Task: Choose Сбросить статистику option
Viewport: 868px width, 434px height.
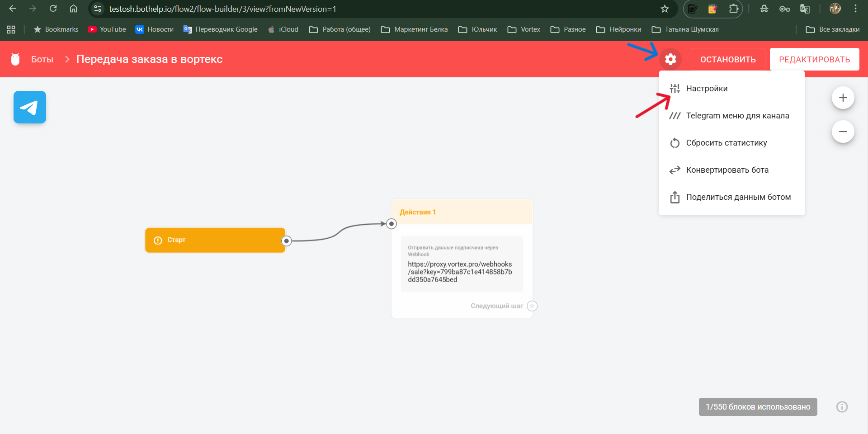Action: click(726, 143)
